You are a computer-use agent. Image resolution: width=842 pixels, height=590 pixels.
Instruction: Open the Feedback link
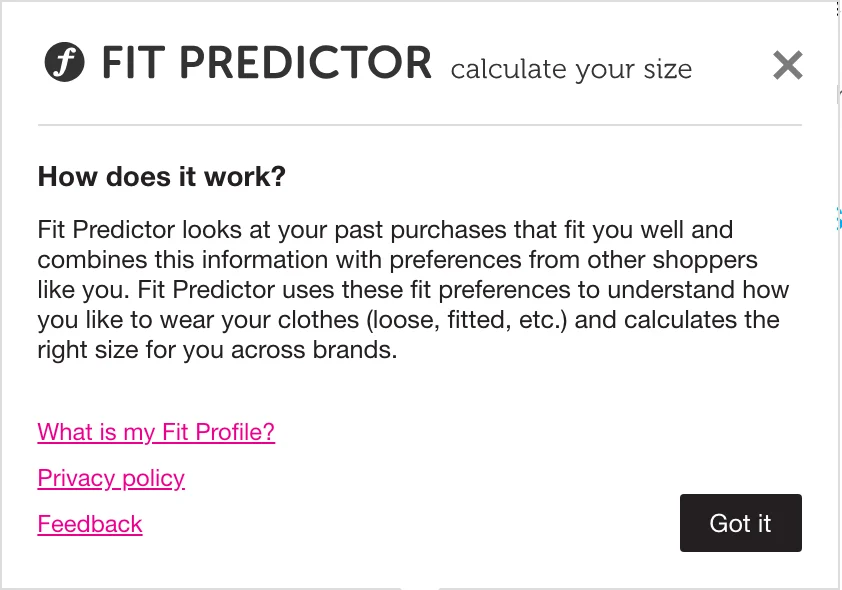[90, 524]
